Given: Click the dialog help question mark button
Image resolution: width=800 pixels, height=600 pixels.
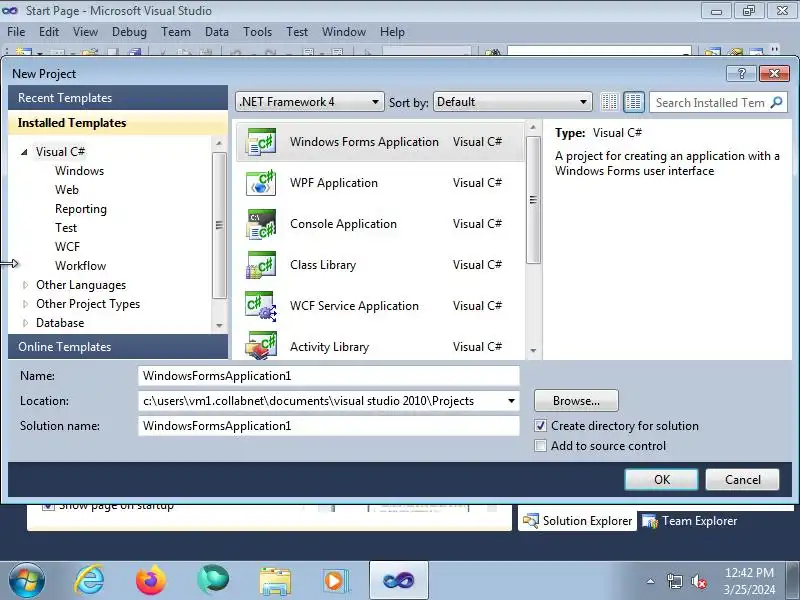Looking at the screenshot, I should (741, 73).
